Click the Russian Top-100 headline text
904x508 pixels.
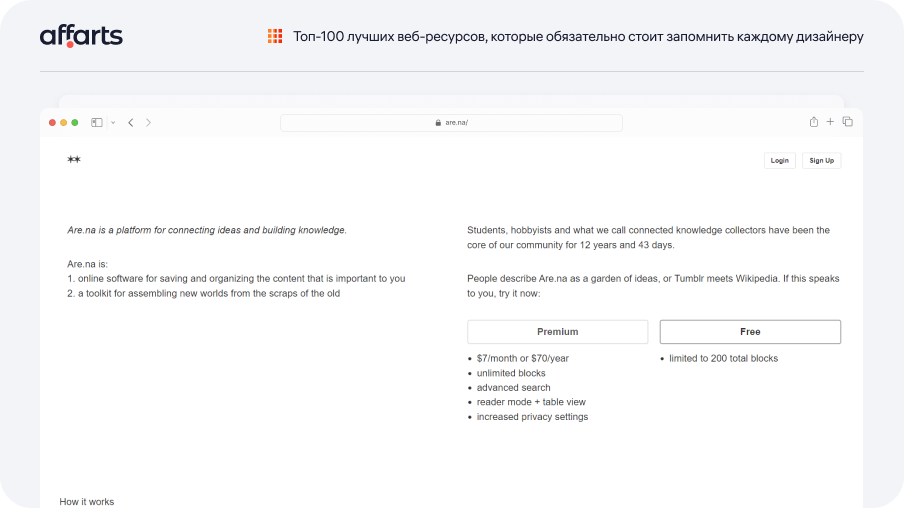point(578,36)
